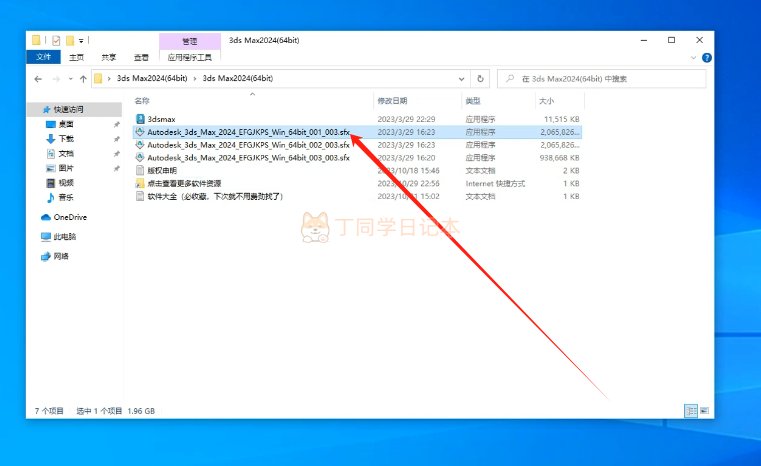This screenshot has height=466, width=761.
Task: Sort by the 名称 column header
Action: click(142, 101)
